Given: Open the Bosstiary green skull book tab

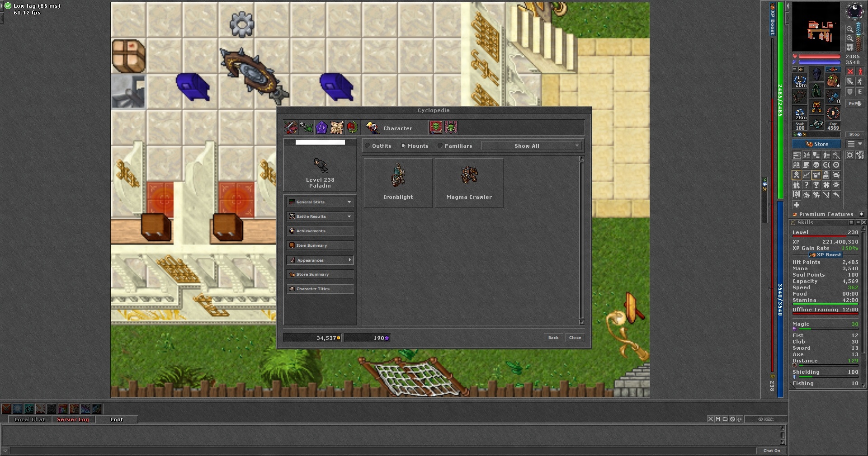Looking at the screenshot, I should 436,127.
